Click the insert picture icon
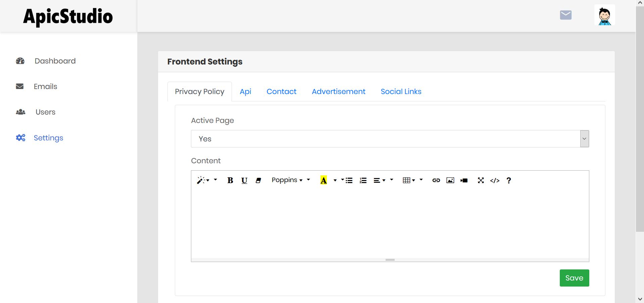Viewport: 644px width, 303px height. [450, 180]
